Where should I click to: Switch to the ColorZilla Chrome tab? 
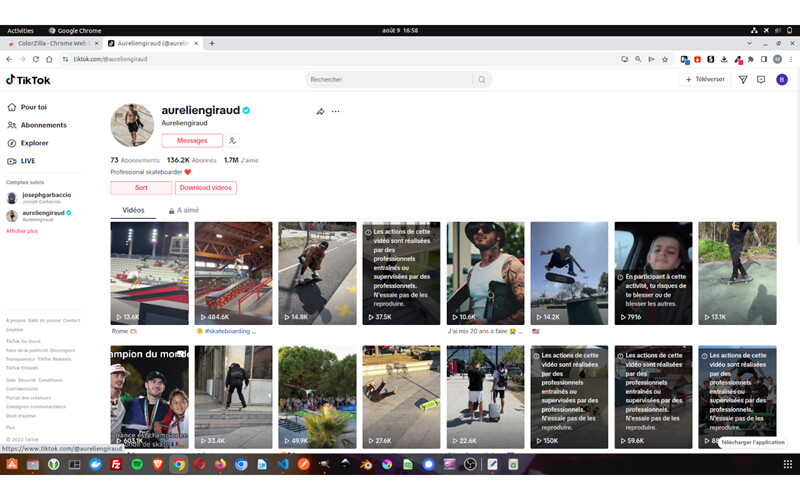[52, 43]
